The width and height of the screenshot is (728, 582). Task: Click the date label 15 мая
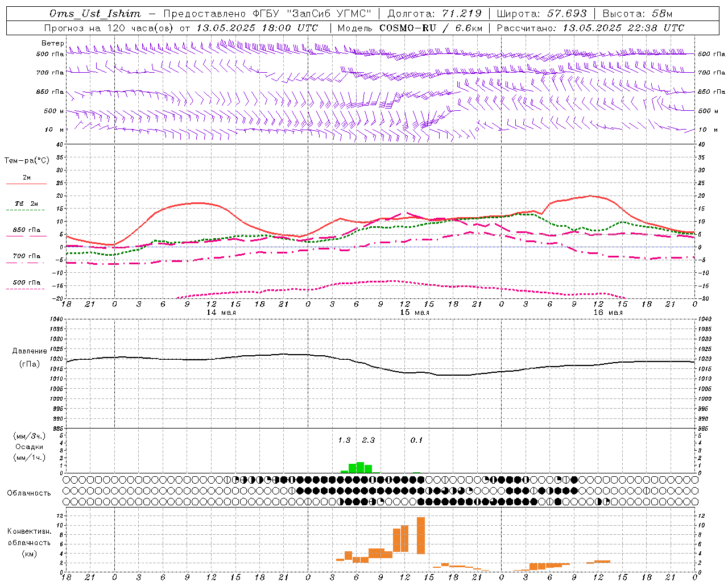click(415, 313)
